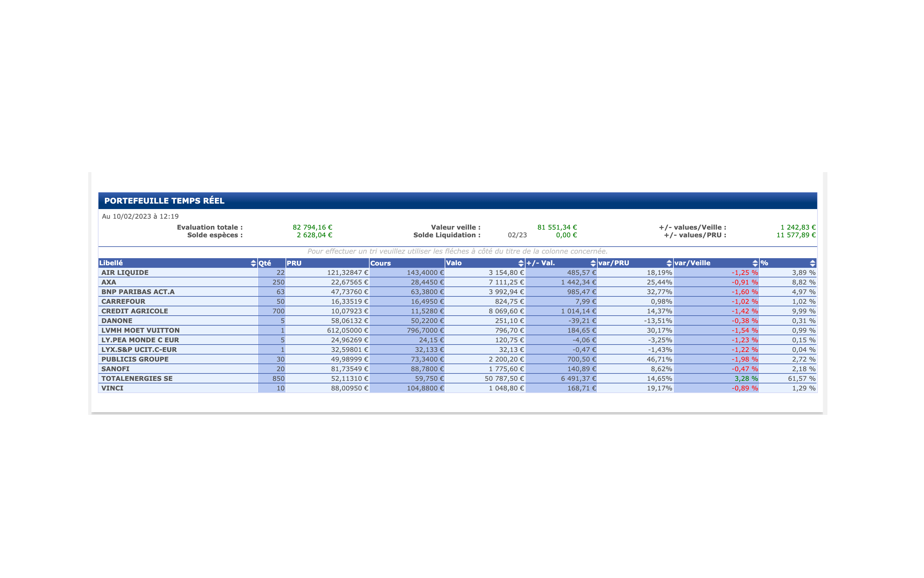Click the sorting hint text about arrows
924x578 pixels.
click(458, 251)
